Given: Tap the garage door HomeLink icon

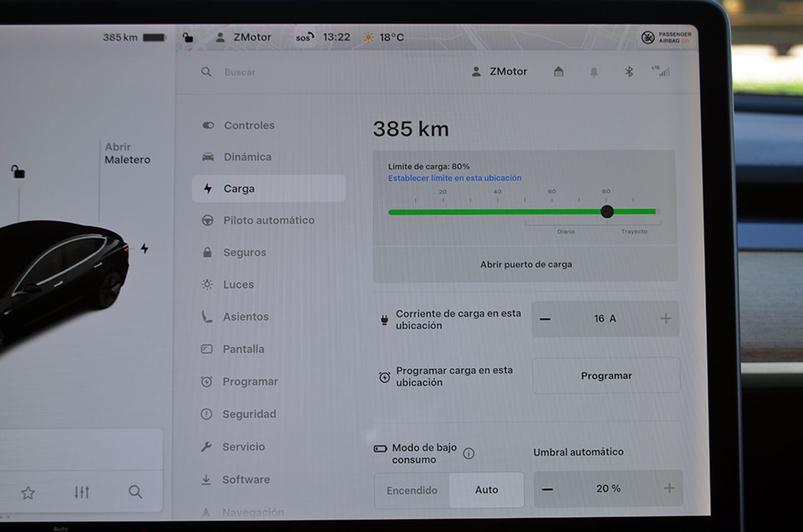Looking at the screenshot, I should [x=558, y=72].
